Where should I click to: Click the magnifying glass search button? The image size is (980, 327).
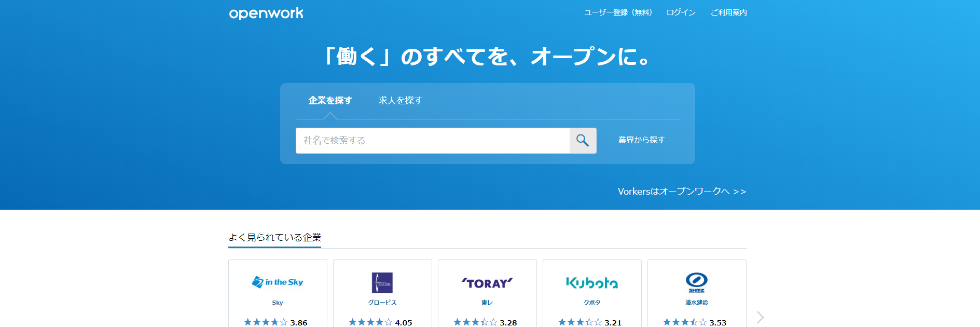coord(583,141)
